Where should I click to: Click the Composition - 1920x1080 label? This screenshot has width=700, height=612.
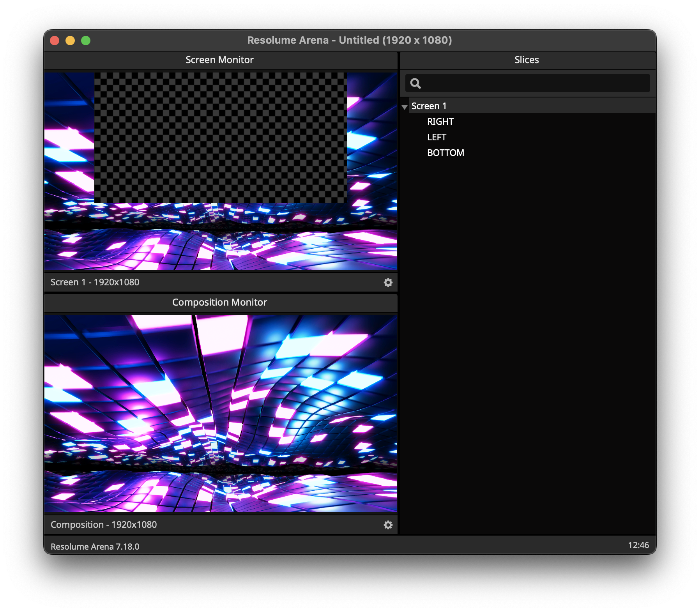click(104, 525)
